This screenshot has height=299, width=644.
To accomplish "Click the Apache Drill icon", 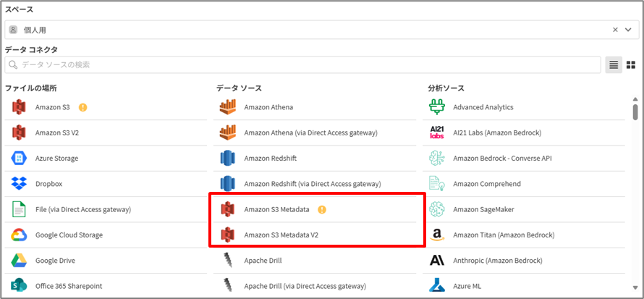I will (x=228, y=261).
